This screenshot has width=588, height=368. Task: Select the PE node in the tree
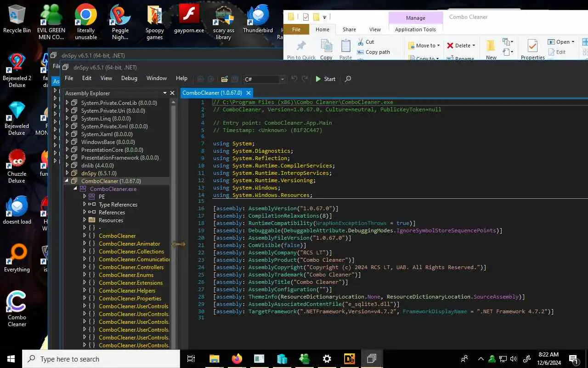click(102, 197)
